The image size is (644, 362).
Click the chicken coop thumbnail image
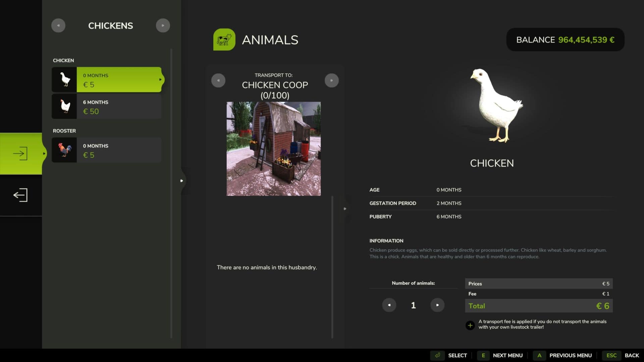pos(273,149)
